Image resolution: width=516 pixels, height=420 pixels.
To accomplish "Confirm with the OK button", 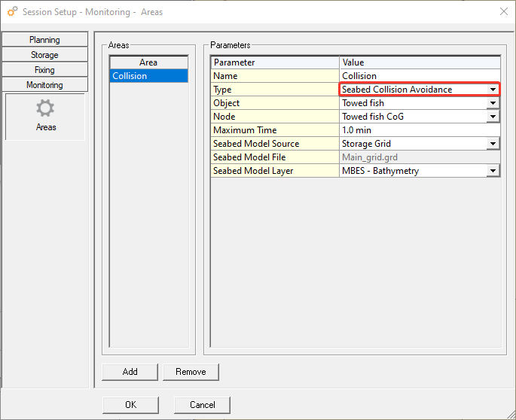I will 130,405.
